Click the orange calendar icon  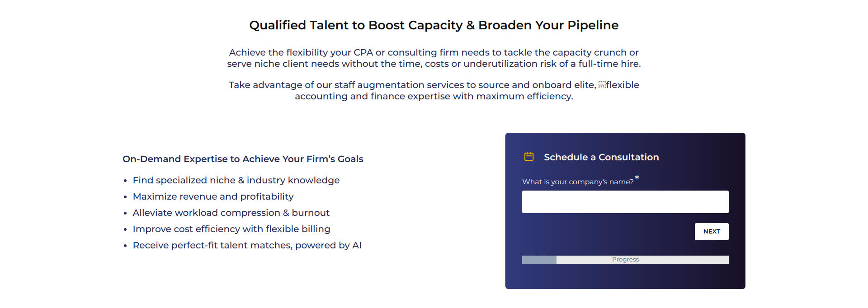coord(528,157)
